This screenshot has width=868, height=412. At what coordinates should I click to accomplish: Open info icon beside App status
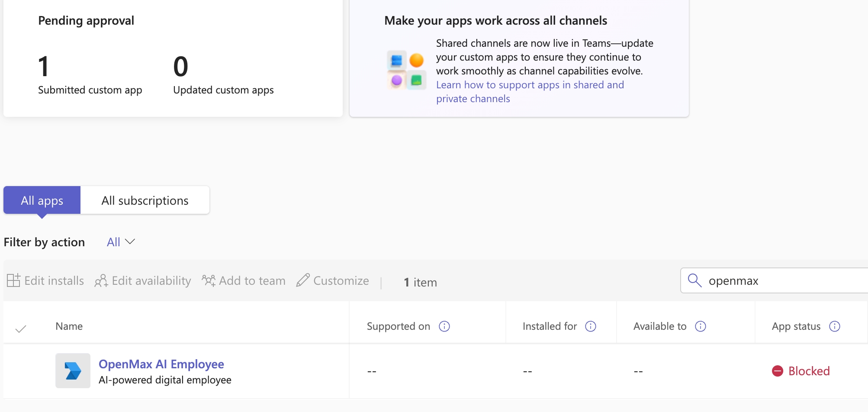835,326
